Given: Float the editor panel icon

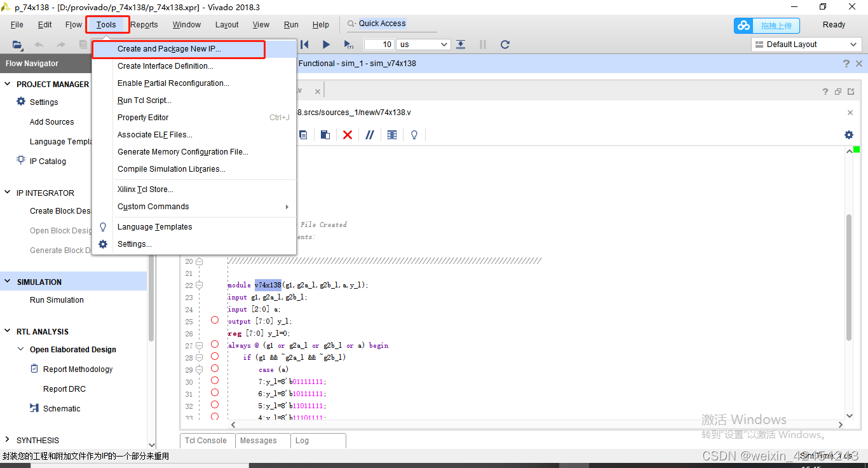Looking at the screenshot, I should (x=838, y=92).
